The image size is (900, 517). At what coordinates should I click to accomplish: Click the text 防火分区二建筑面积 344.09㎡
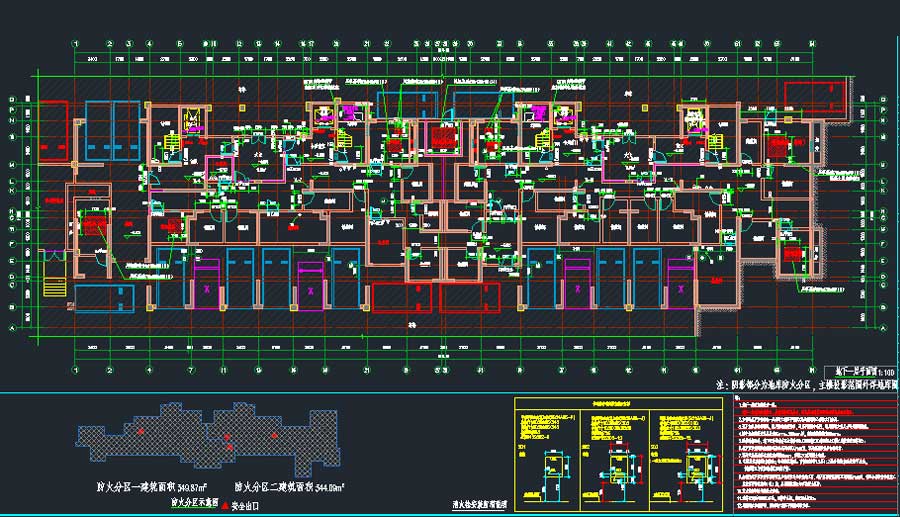(x=289, y=487)
